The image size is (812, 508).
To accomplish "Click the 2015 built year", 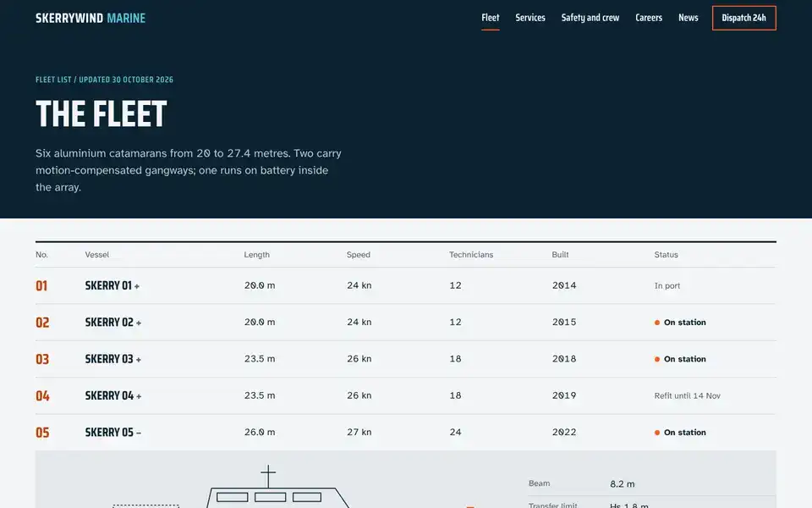I will [564, 322].
